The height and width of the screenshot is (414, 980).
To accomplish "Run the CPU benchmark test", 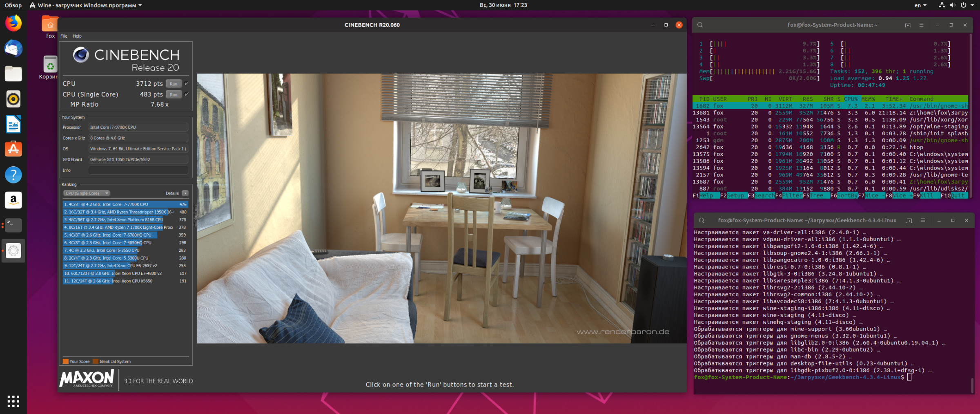I will point(174,84).
